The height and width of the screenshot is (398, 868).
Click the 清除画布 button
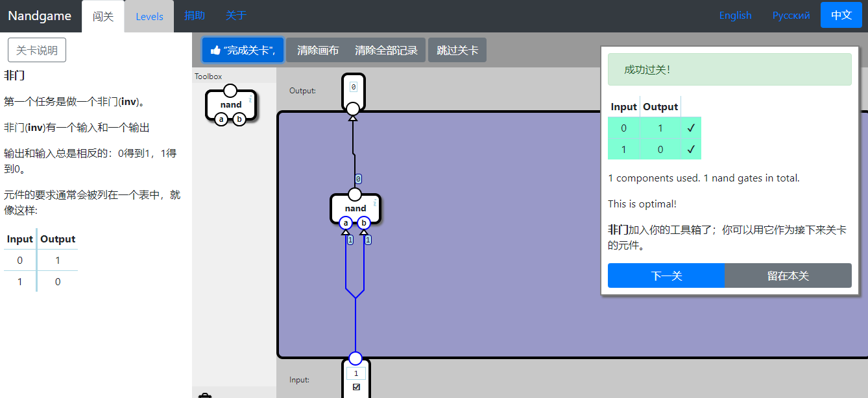tap(318, 50)
